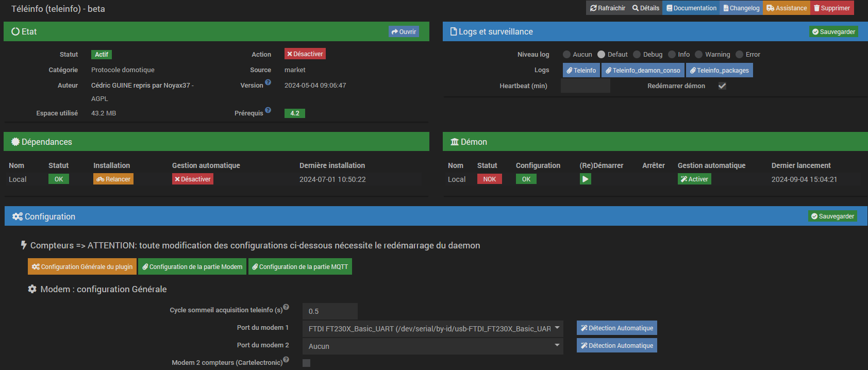Enable automatic daemon management via Activer
This screenshot has height=370, width=868.
coord(694,179)
